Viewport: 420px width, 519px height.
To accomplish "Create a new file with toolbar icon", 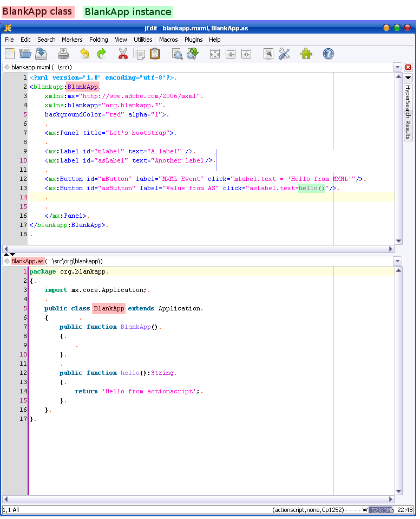I will 10,54.
